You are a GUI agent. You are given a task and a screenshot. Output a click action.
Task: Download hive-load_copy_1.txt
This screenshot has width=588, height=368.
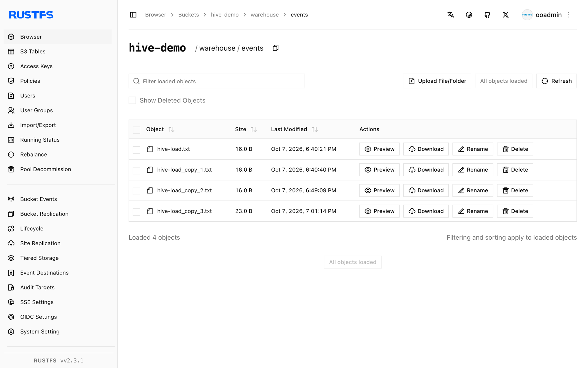pyautogui.click(x=426, y=170)
